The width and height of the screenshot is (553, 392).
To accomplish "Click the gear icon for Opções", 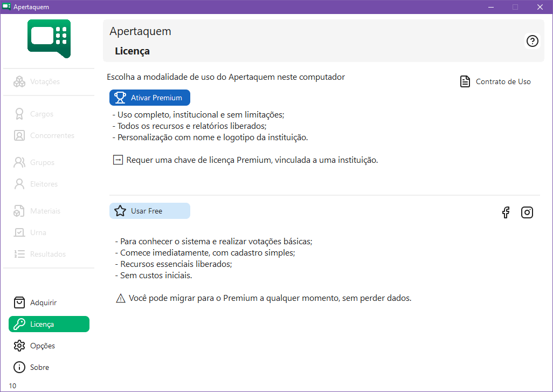I will coord(19,346).
